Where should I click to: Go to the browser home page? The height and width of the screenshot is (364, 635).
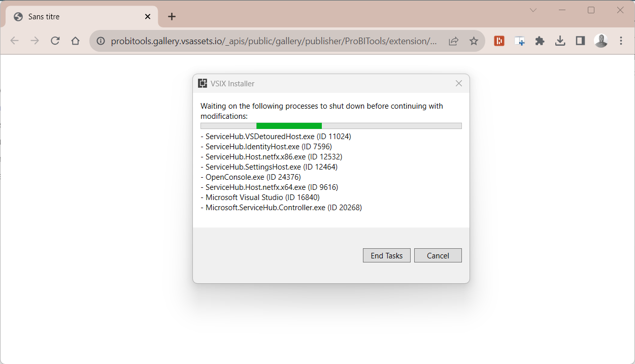pos(76,41)
